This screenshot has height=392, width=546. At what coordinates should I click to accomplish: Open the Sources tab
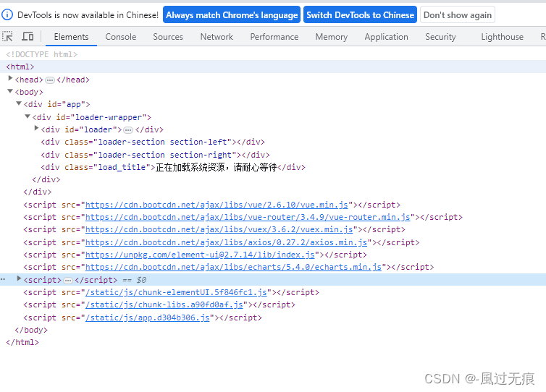tap(168, 37)
